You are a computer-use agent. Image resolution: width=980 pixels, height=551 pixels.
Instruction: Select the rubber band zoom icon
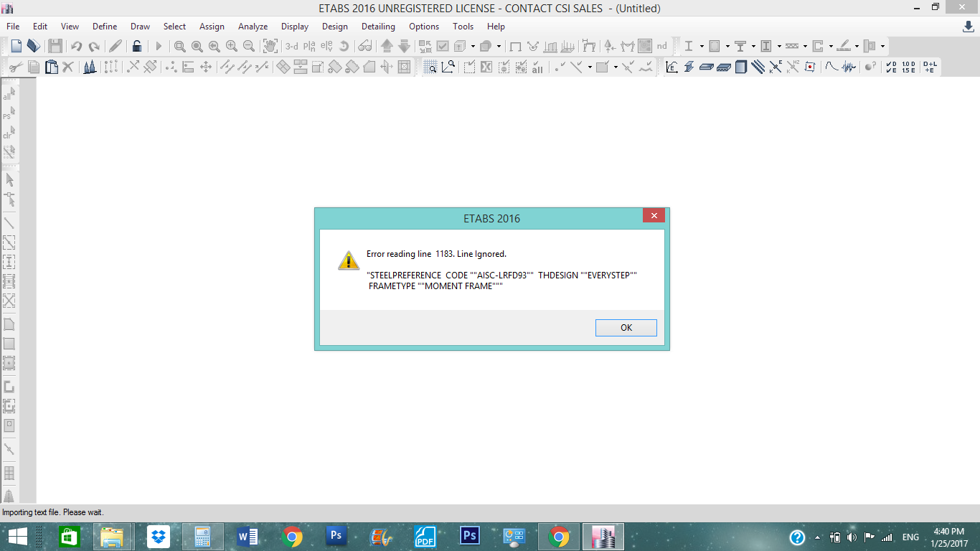pyautogui.click(x=180, y=46)
